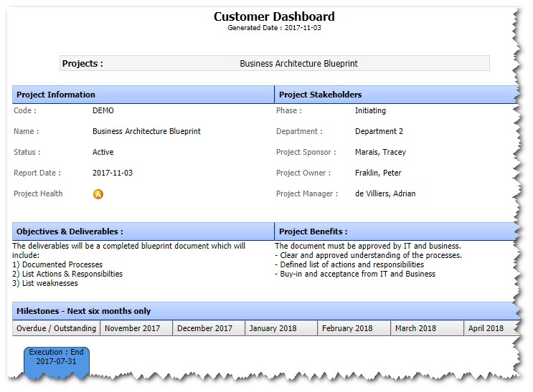Screen dimensions: 533x392
Task: Click the Project Stakeholders section header
Action: coord(397,95)
